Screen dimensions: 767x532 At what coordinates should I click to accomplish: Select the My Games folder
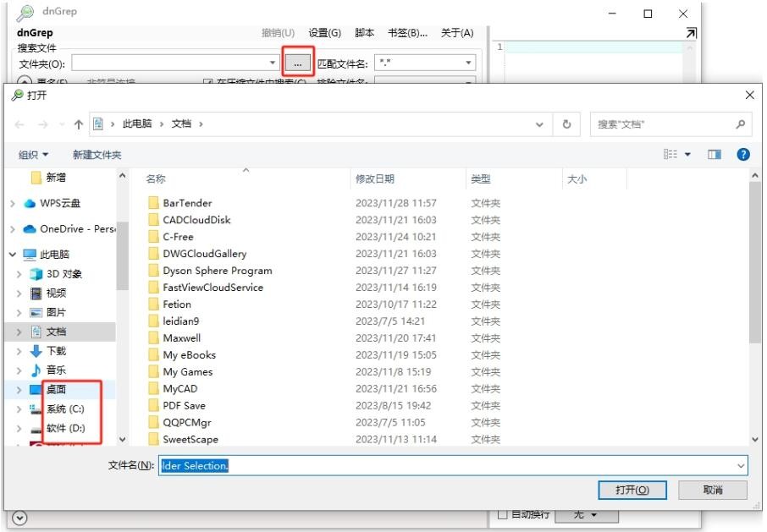[188, 372]
